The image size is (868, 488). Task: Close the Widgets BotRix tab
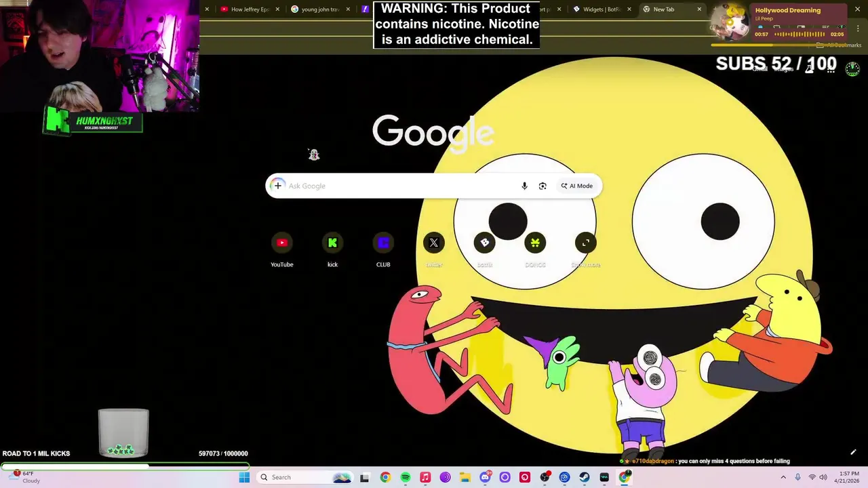[x=629, y=9]
